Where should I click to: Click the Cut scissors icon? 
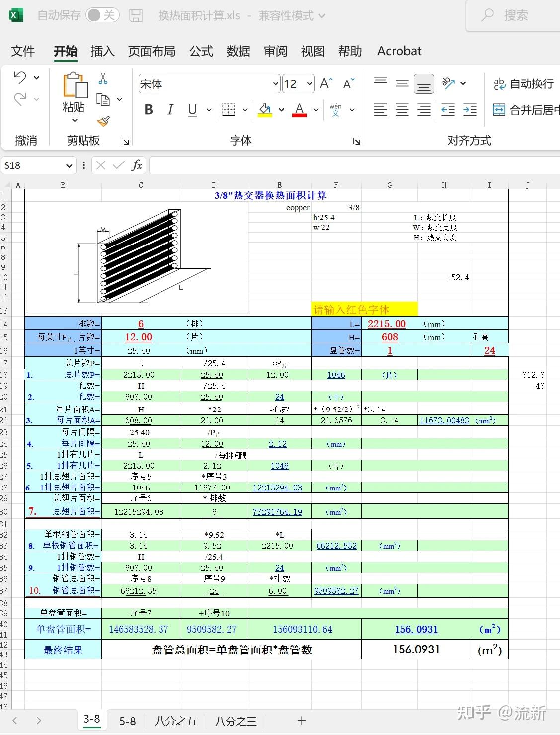pyautogui.click(x=103, y=78)
